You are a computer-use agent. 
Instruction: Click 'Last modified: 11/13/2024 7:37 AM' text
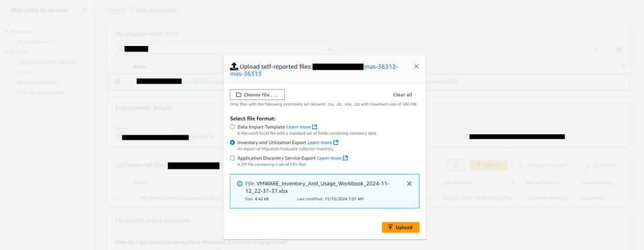(330, 198)
